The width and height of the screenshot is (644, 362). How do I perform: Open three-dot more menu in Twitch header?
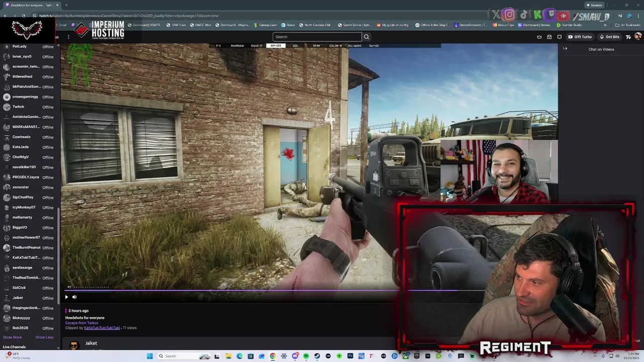(68, 37)
